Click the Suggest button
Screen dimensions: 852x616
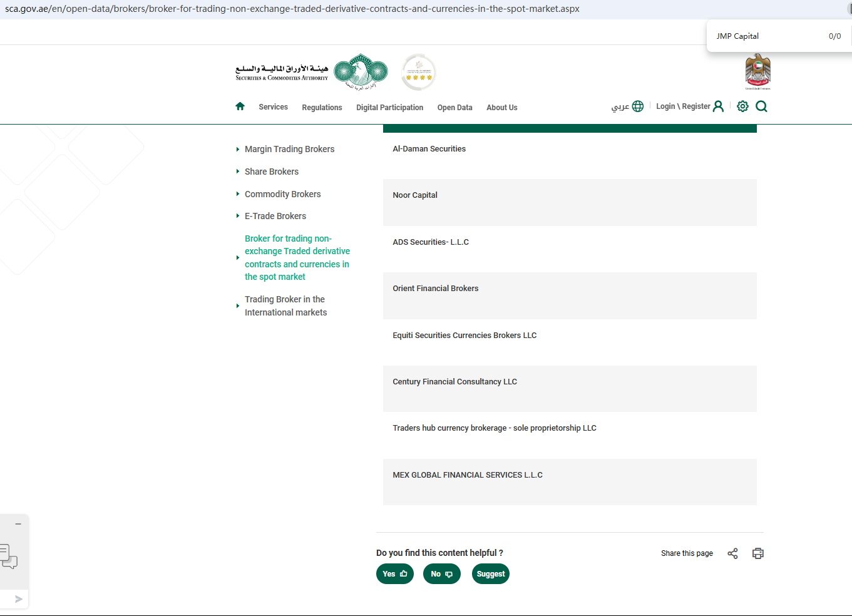pos(491,574)
